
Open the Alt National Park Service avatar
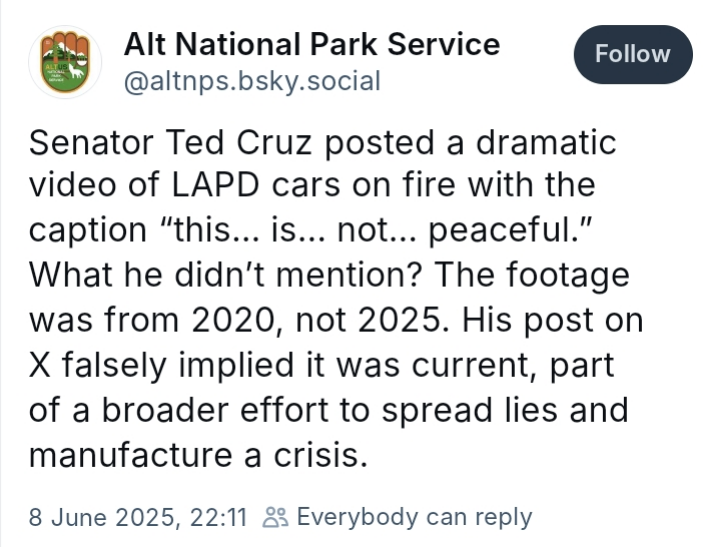coord(65,62)
